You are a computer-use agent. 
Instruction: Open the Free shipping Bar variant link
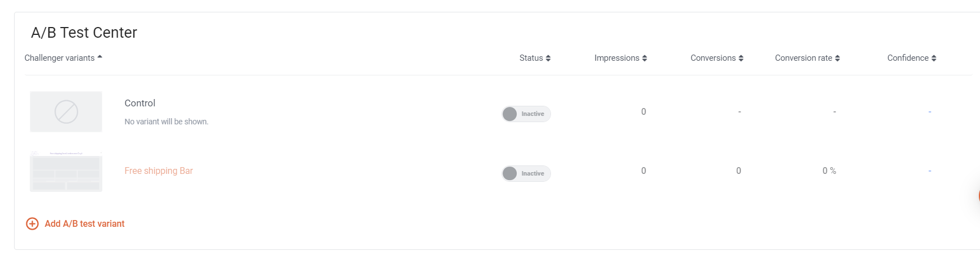pos(159,171)
